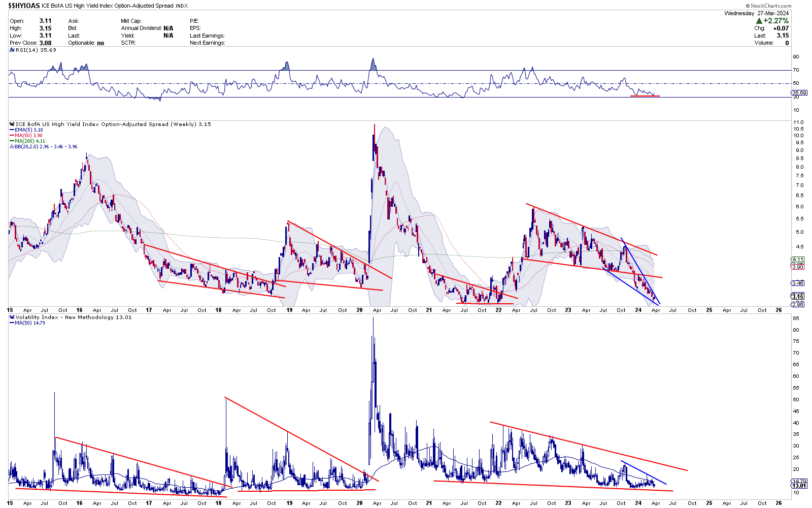812x508 pixels.
Task: Click the green up-triangle next to +2.27%
Action: point(759,21)
